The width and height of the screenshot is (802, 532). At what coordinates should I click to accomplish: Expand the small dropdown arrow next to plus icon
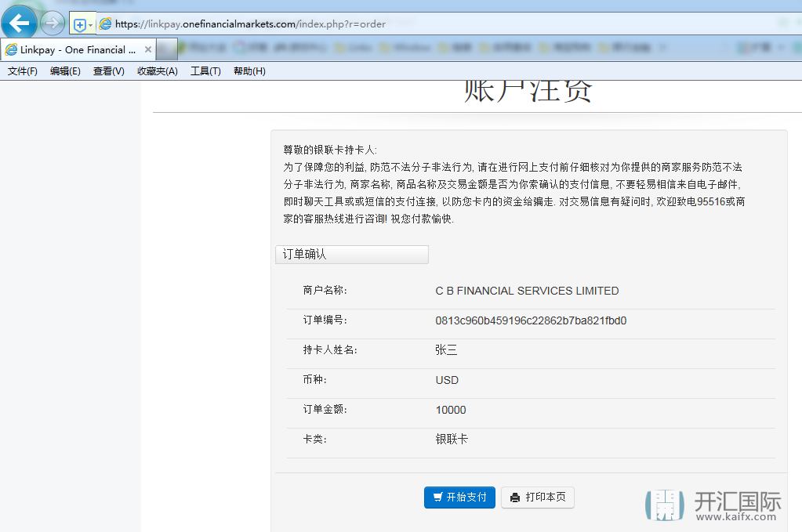pyautogui.click(x=90, y=24)
